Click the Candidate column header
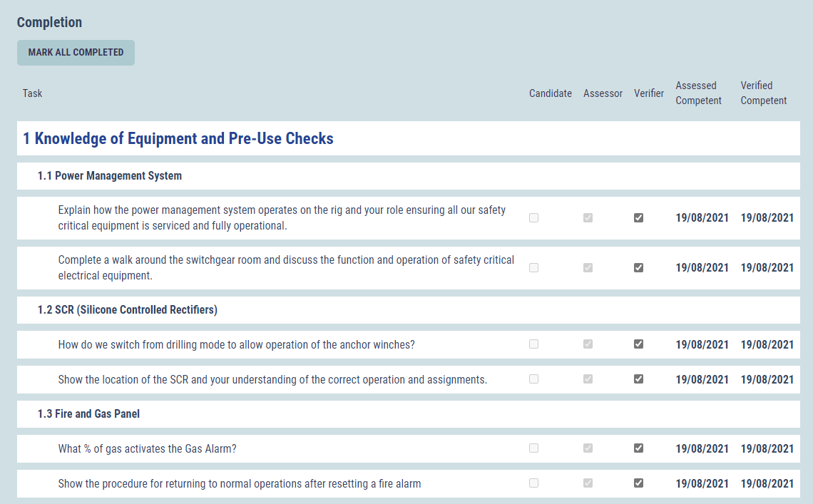The image size is (813, 504). [550, 93]
